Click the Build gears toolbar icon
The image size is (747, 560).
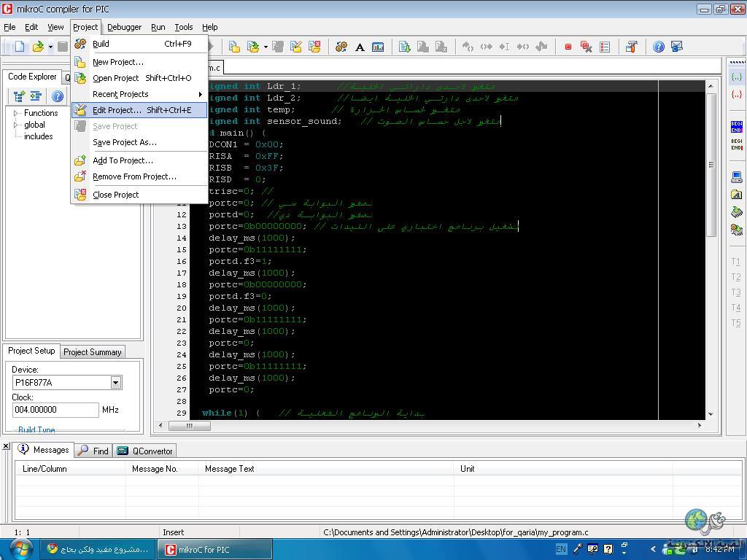[341, 46]
